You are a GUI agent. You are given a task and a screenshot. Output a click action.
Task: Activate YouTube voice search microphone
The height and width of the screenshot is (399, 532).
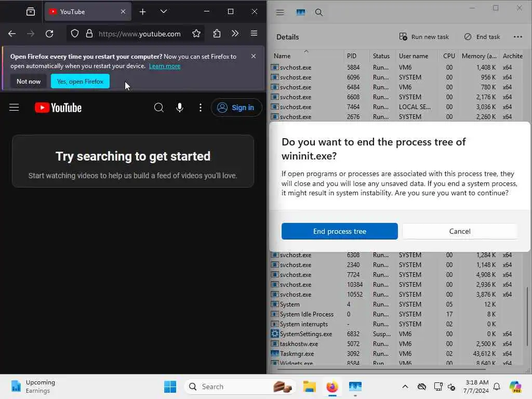pos(179,108)
